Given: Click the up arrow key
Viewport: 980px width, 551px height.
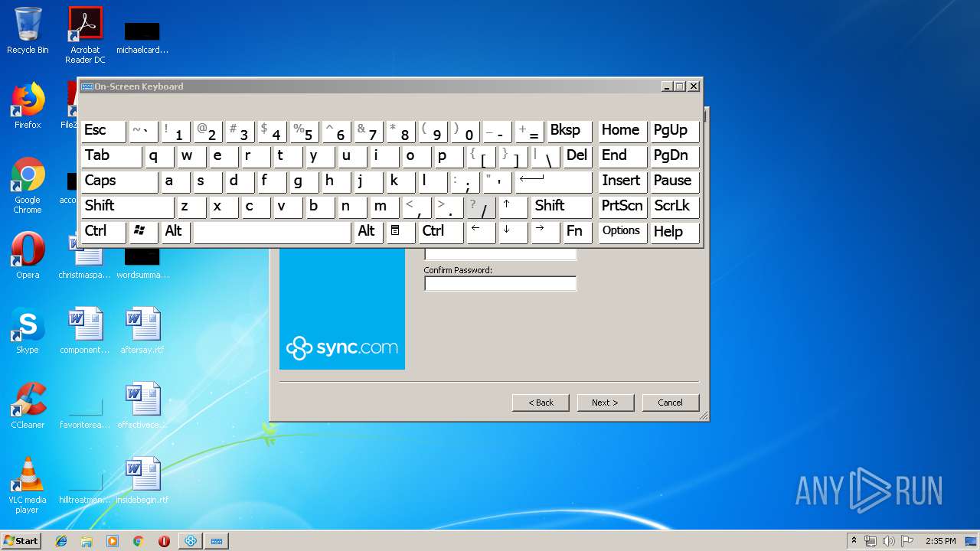Looking at the screenshot, I should click(513, 206).
